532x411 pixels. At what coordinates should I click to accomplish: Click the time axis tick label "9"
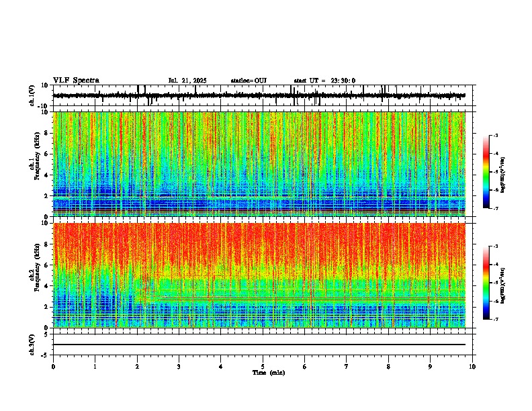[x=430, y=367]
